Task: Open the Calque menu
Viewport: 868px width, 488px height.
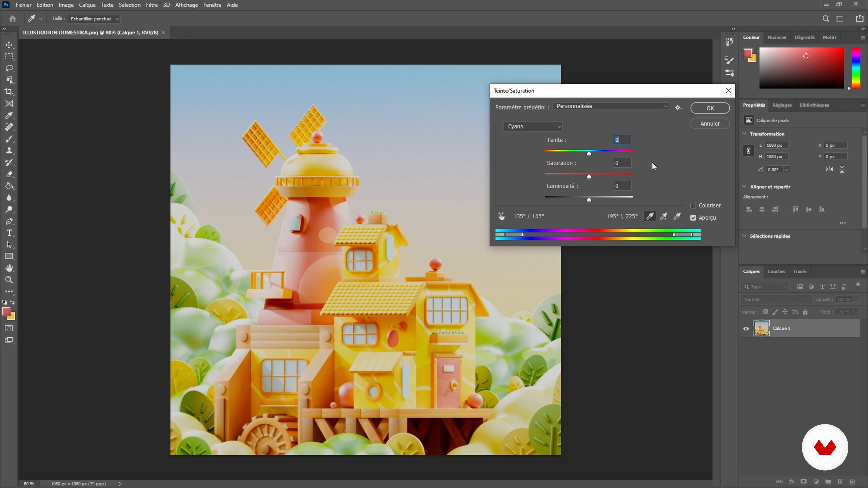Action: (87, 5)
